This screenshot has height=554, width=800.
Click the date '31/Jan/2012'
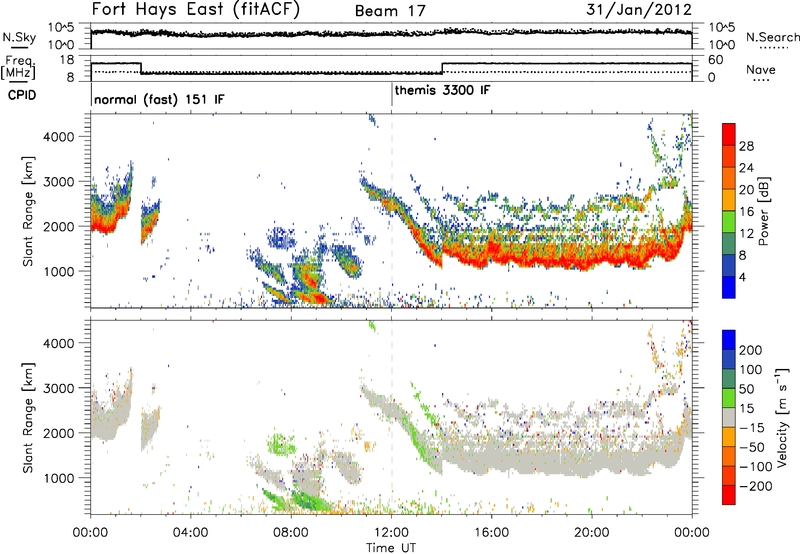pyautogui.click(x=639, y=10)
